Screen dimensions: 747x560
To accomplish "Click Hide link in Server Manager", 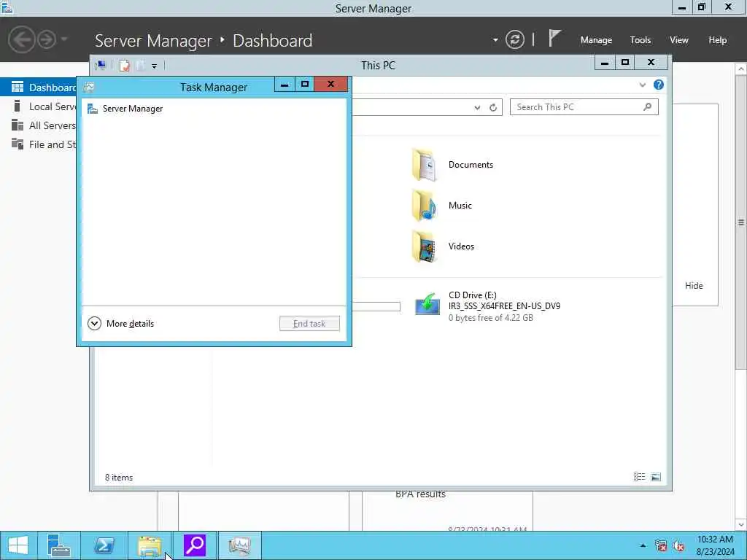I will point(694,286).
